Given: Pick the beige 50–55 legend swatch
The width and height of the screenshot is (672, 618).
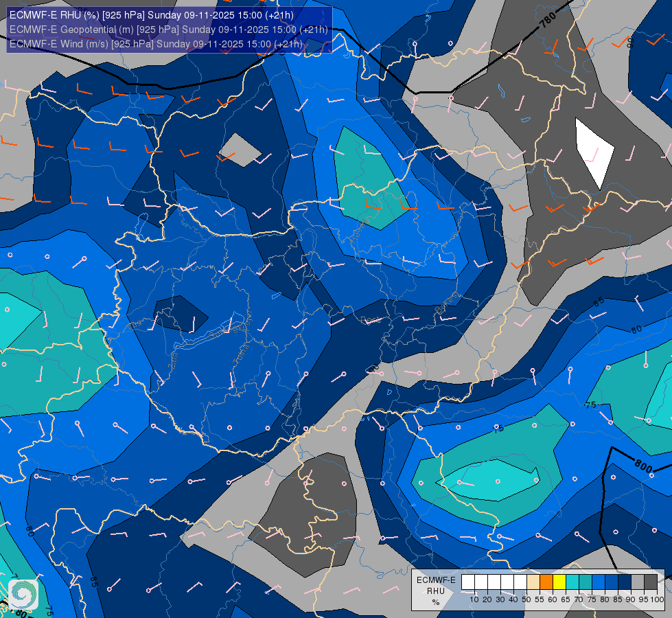Looking at the screenshot, I should pyautogui.click(x=533, y=582).
